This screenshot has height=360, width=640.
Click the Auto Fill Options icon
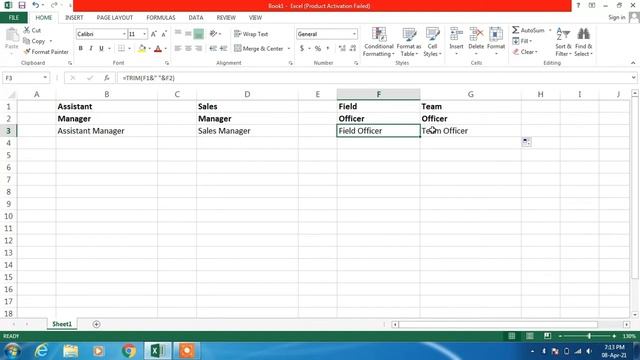pyautogui.click(x=526, y=142)
